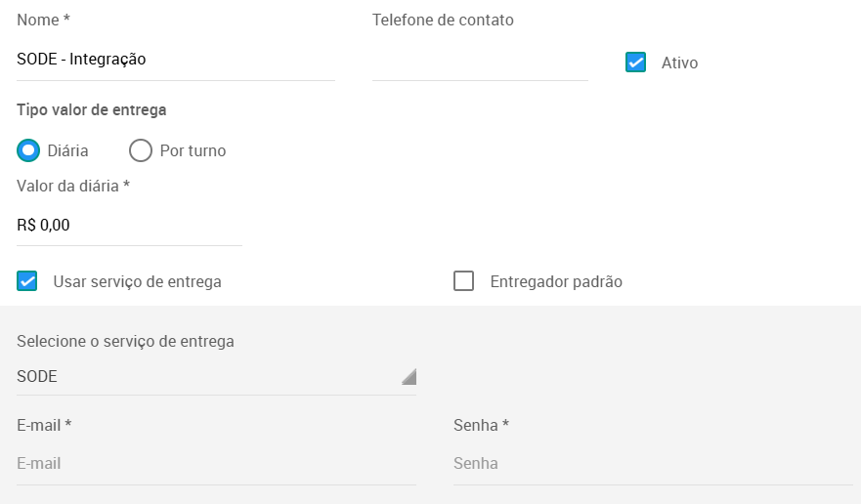Image resolution: width=861 pixels, height=504 pixels.
Task: Toggle Usar serviço de entrega checkbox
Action: tap(27, 281)
